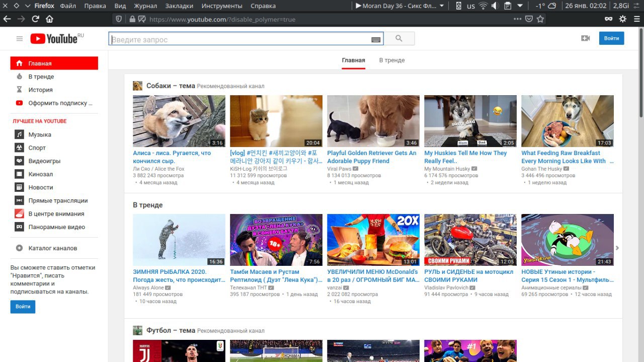
Task: Switch keyboard layout indicator 'us'
Action: pyautogui.click(x=471, y=6)
